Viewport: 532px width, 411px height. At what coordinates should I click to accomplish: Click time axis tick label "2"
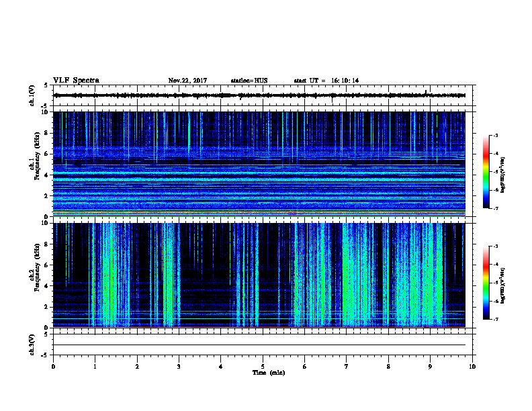(x=137, y=366)
